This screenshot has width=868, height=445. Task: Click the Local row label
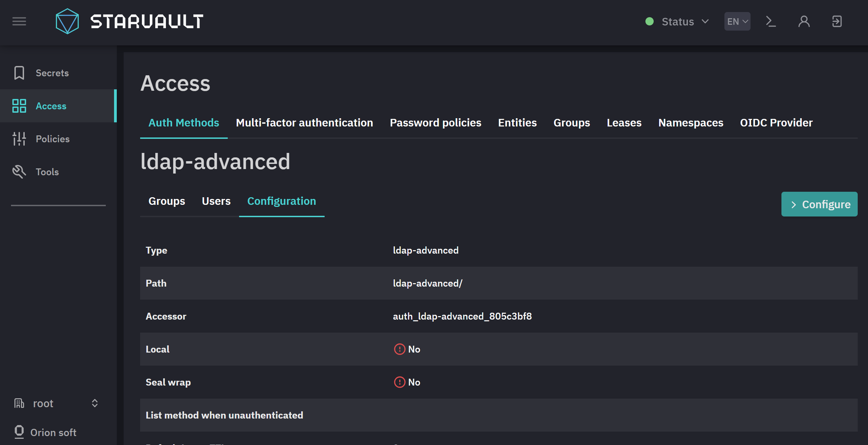point(158,349)
